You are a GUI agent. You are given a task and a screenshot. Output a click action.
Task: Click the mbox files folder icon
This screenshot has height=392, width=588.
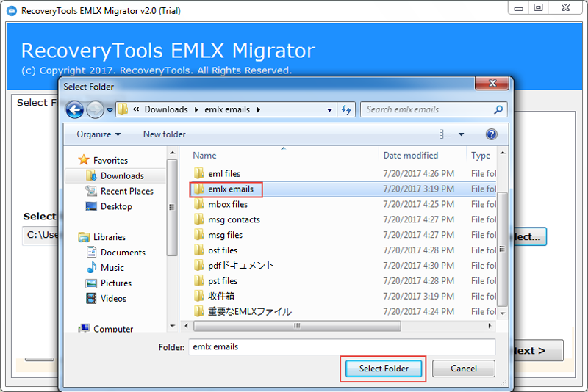click(x=198, y=204)
